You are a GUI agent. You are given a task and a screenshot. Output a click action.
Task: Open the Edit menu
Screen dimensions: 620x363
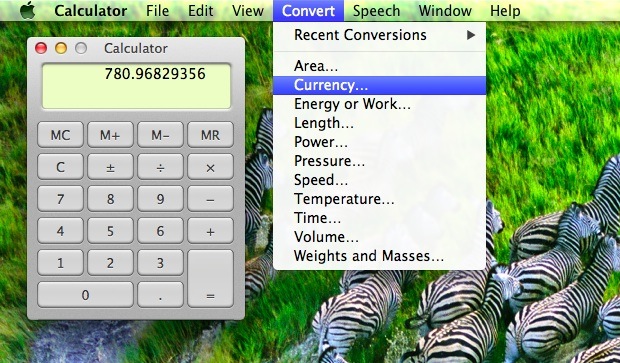(x=200, y=11)
